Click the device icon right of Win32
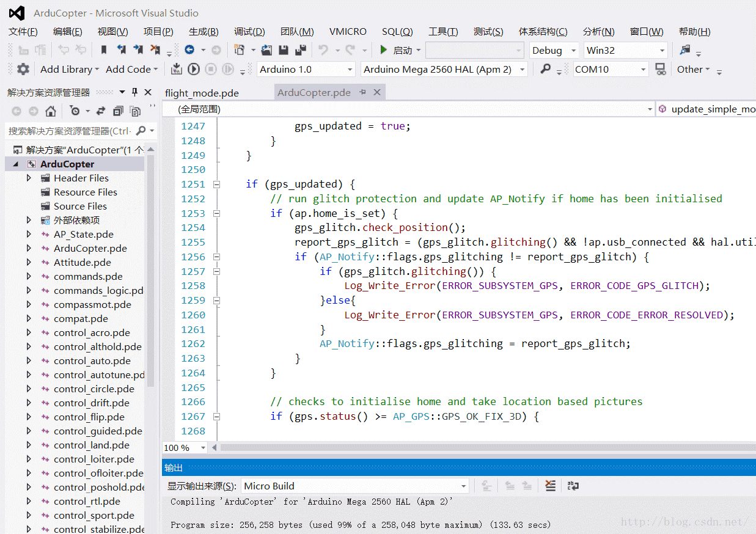Image resolution: width=756 pixels, height=534 pixels. click(685, 50)
